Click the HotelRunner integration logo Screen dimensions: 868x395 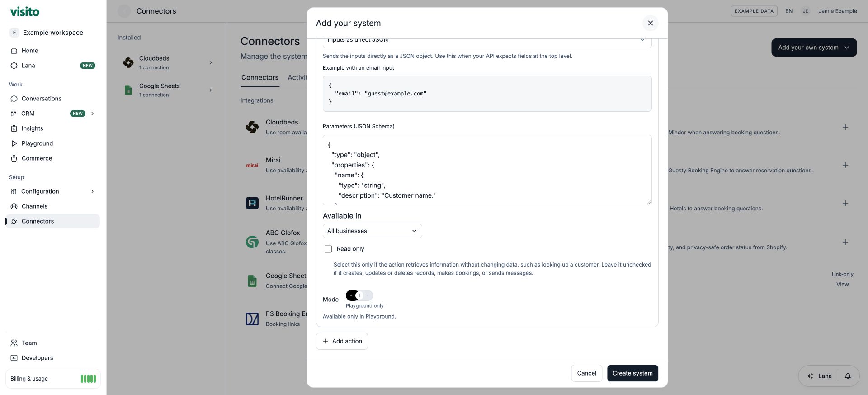(252, 203)
